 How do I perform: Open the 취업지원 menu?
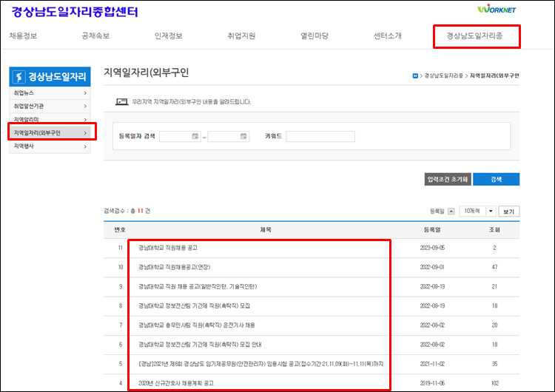[241, 36]
